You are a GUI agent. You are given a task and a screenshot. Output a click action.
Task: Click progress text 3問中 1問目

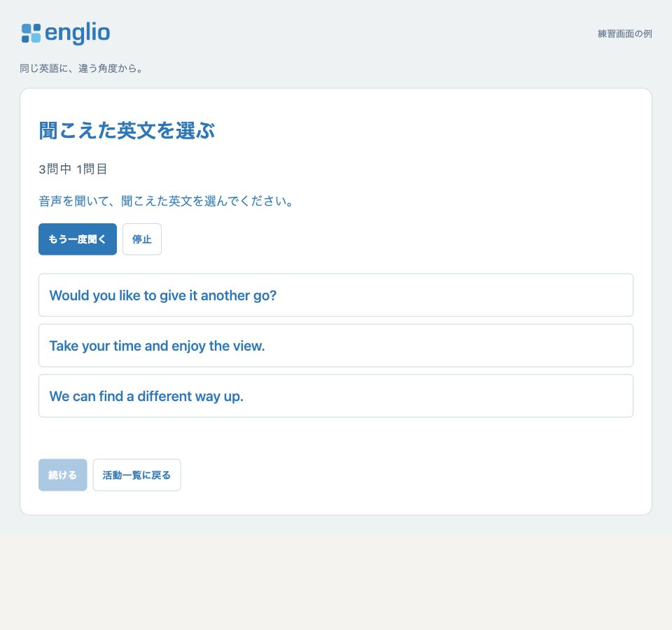click(x=73, y=169)
